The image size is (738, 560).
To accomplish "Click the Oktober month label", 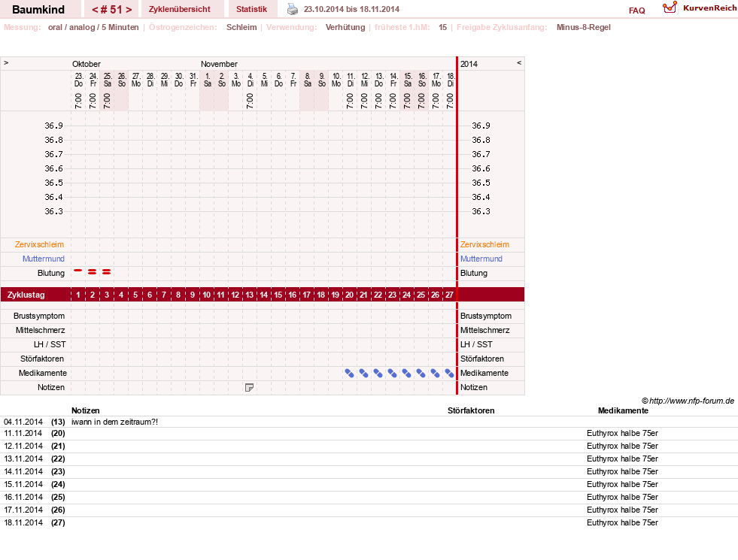I will click(86, 64).
